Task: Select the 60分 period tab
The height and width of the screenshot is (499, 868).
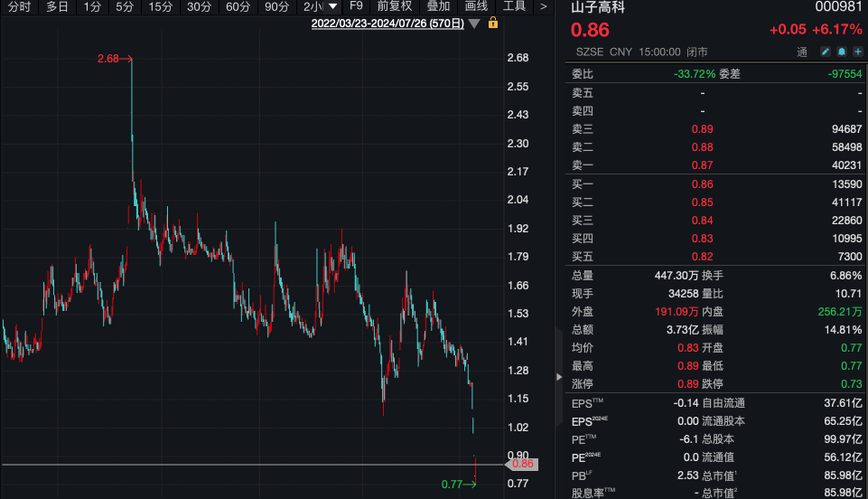Action: tap(238, 7)
